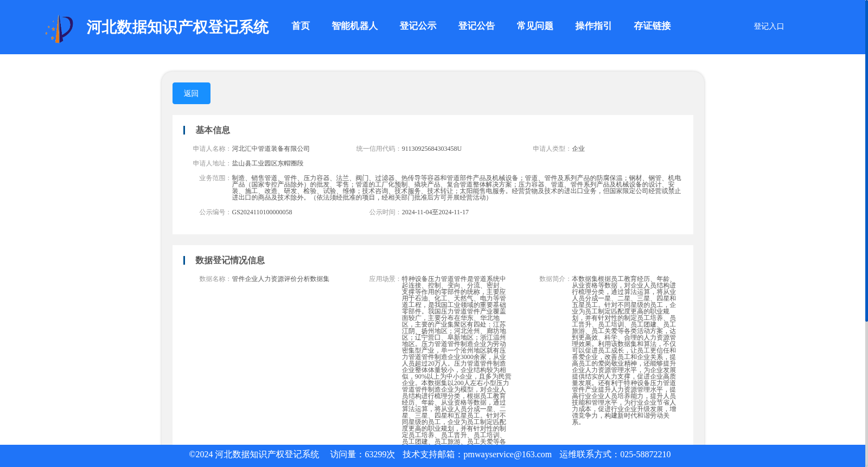Image resolution: width=868 pixels, height=467 pixels.
Task: Open the 首页 menu item
Action: coord(301,26)
